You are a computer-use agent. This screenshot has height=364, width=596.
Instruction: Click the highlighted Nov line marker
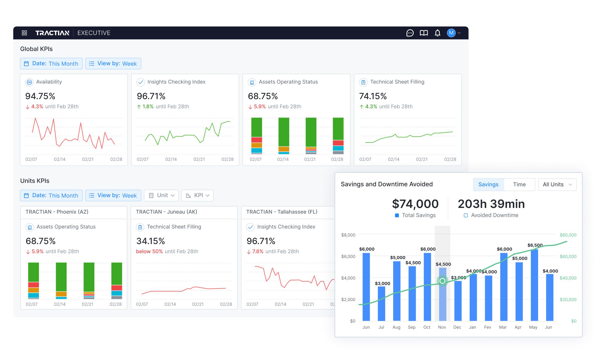(442, 281)
